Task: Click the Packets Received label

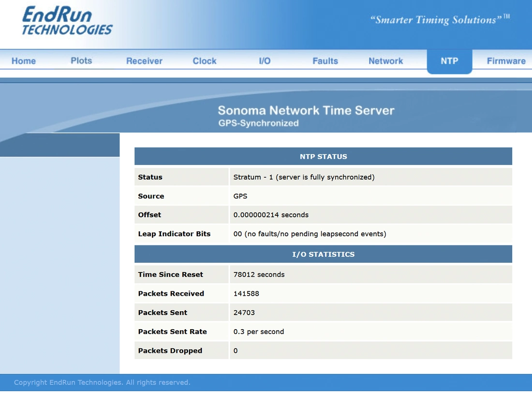Action: [171, 293]
